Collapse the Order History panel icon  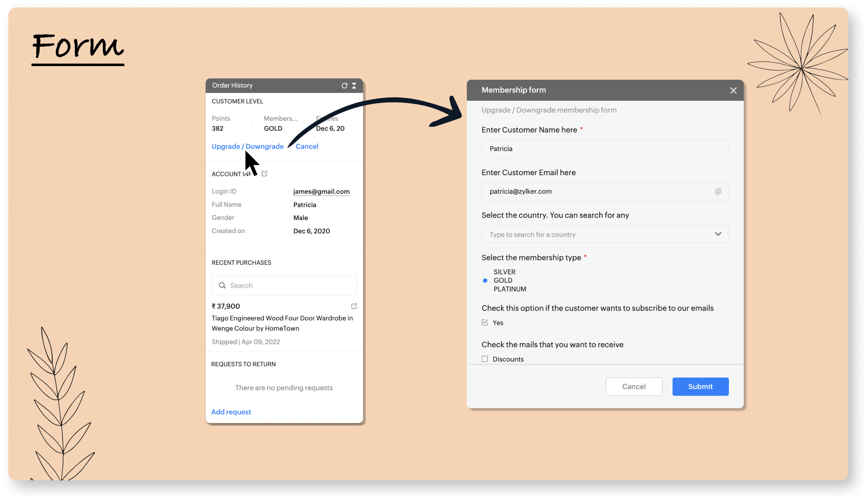pyautogui.click(x=354, y=86)
